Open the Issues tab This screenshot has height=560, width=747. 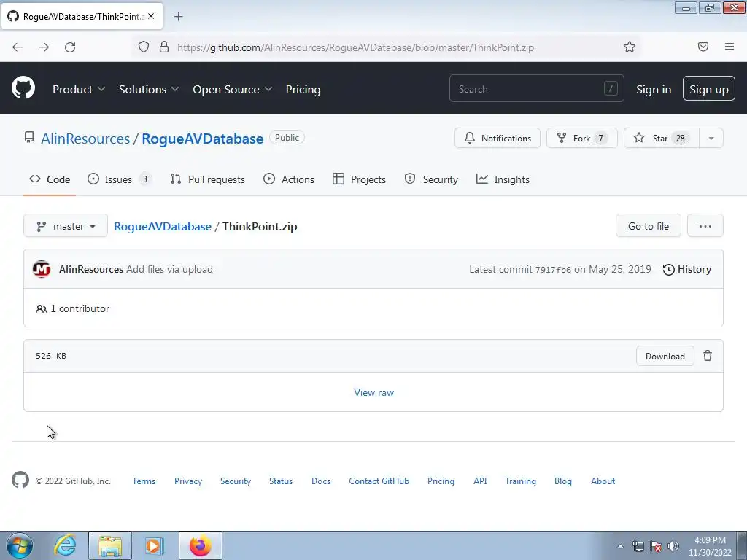click(119, 179)
